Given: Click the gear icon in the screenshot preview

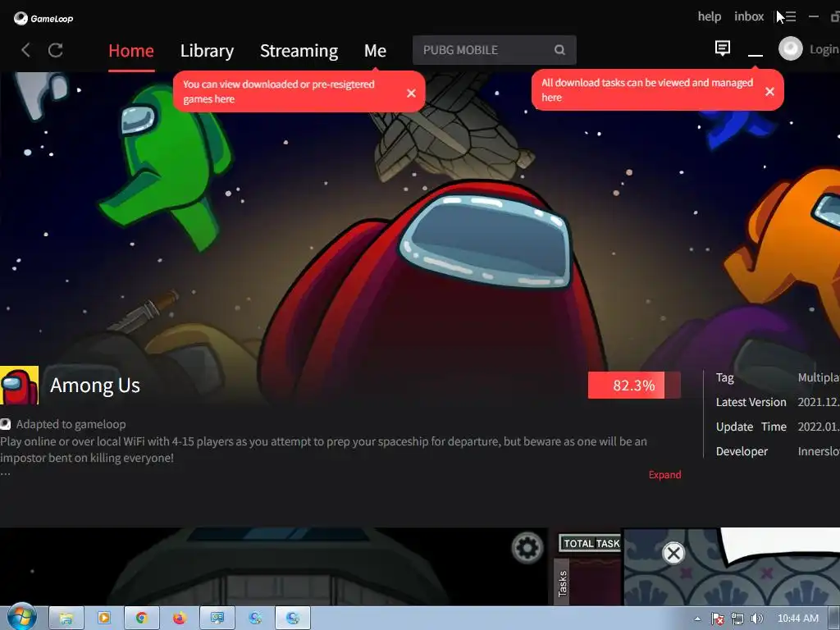Looking at the screenshot, I should pyautogui.click(x=527, y=547).
